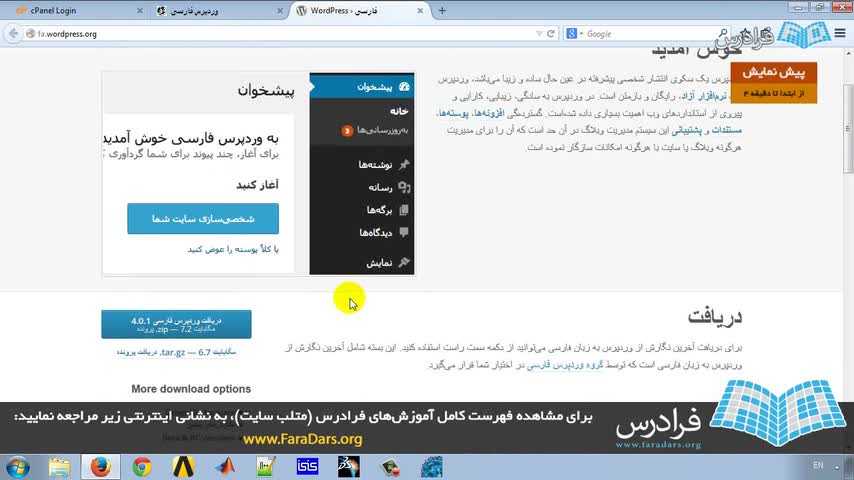The width and height of the screenshot is (854, 480).
Task: Close the cPanel Login tab
Action: [139, 10]
